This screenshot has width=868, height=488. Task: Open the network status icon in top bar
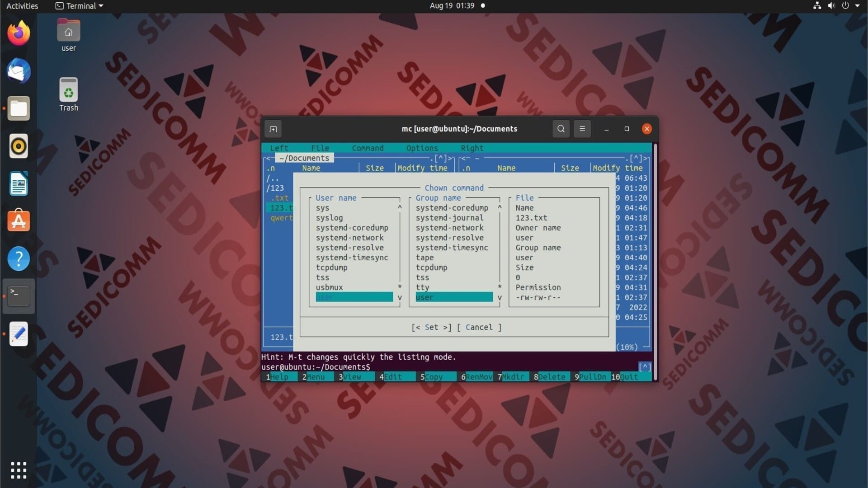pyautogui.click(x=817, y=6)
